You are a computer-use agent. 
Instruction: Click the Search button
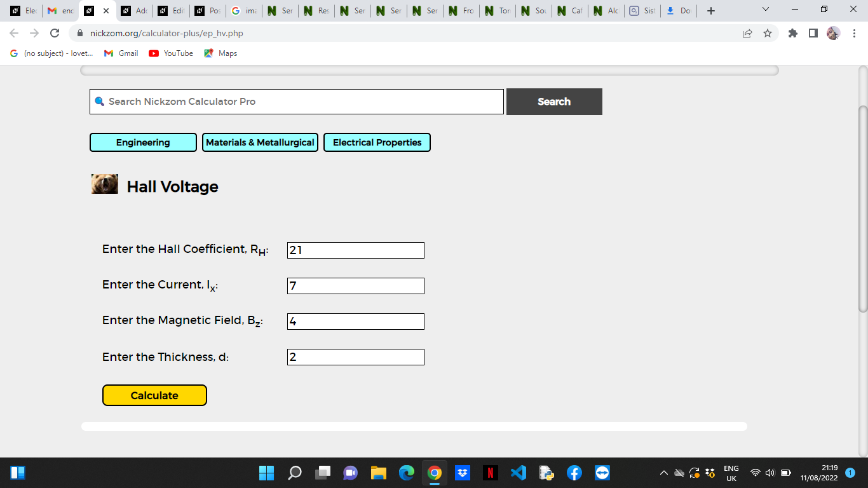click(x=554, y=102)
